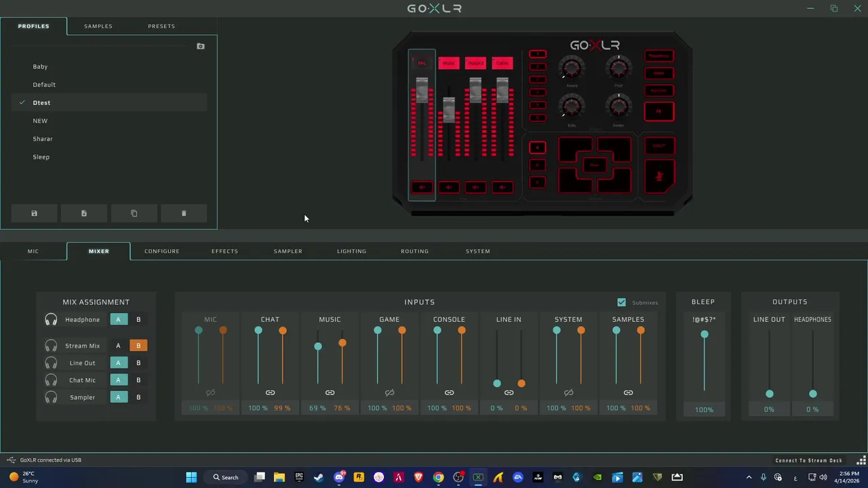Select the Sleep profile
Screen dimensions: 868x488
tap(109, 157)
